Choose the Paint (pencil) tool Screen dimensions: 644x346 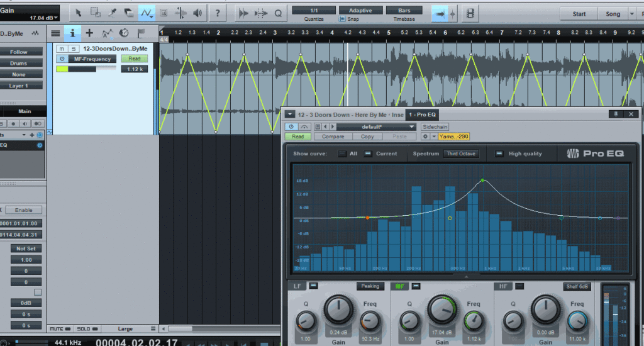point(112,13)
